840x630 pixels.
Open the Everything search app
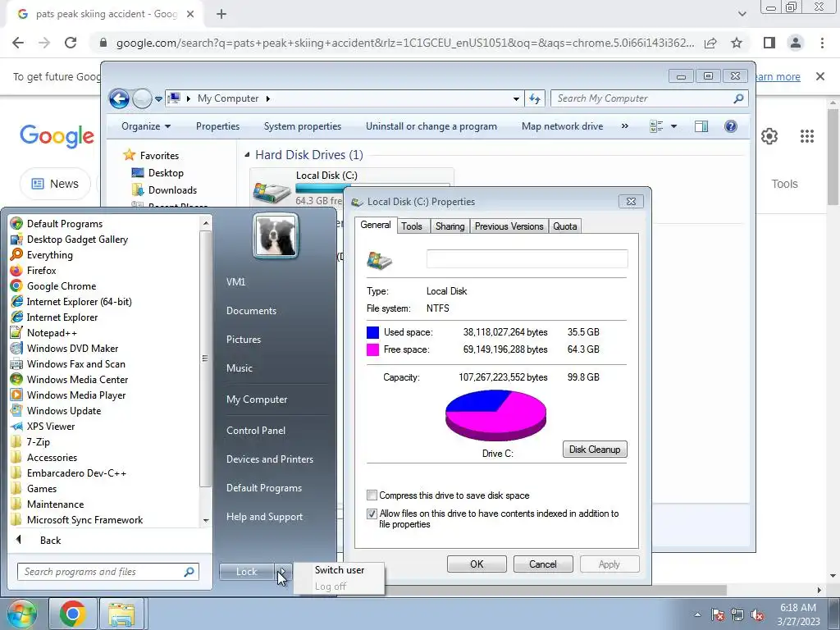(49, 255)
